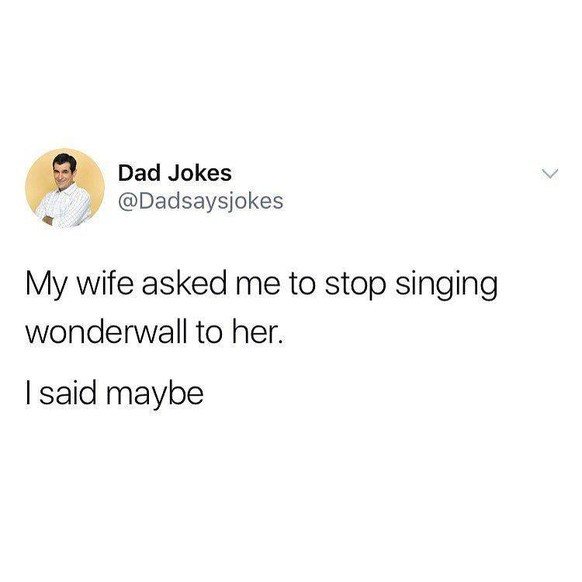Click the 'My wife asked me' tweet line

point(262,286)
